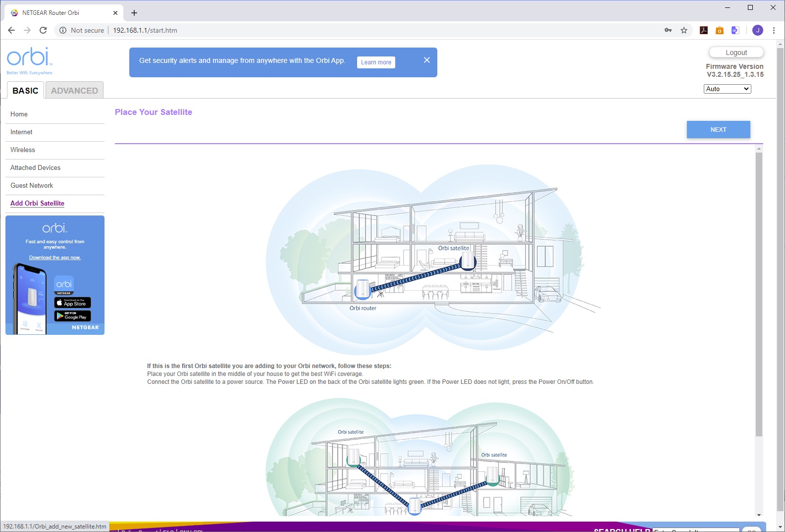The width and height of the screenshot is (785, 532).
Task: Select Add Orbi Satellite in the sidebar
Action: point(38,204)
